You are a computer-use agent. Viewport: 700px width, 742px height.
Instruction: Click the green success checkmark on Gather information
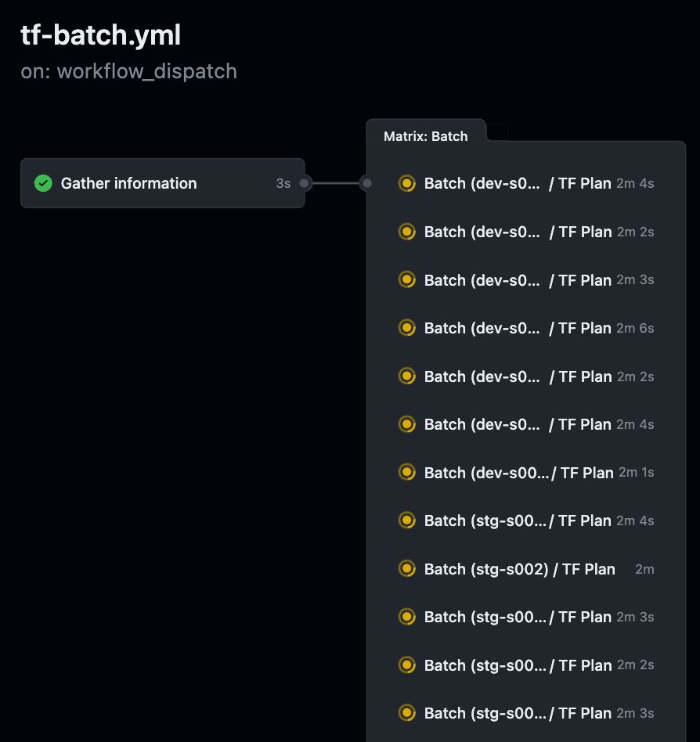coord(43,183)
